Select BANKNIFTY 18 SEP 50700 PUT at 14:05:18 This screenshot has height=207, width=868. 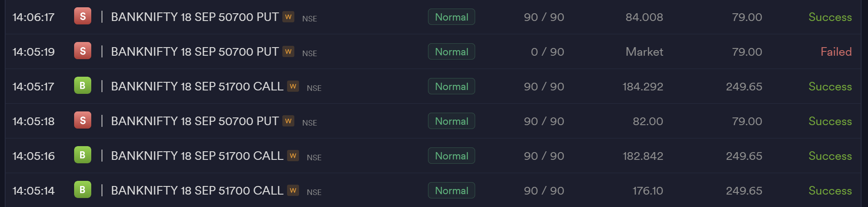pos(195,121)
